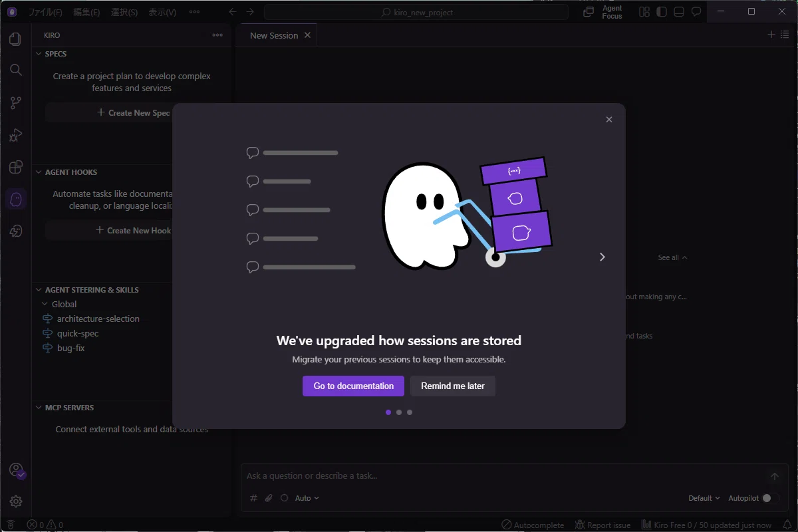This screenshot has width=798, height=532.
Task: Open the Kiro powers lightning icon view
Action: pyautogui.click(x=15, y=231)
